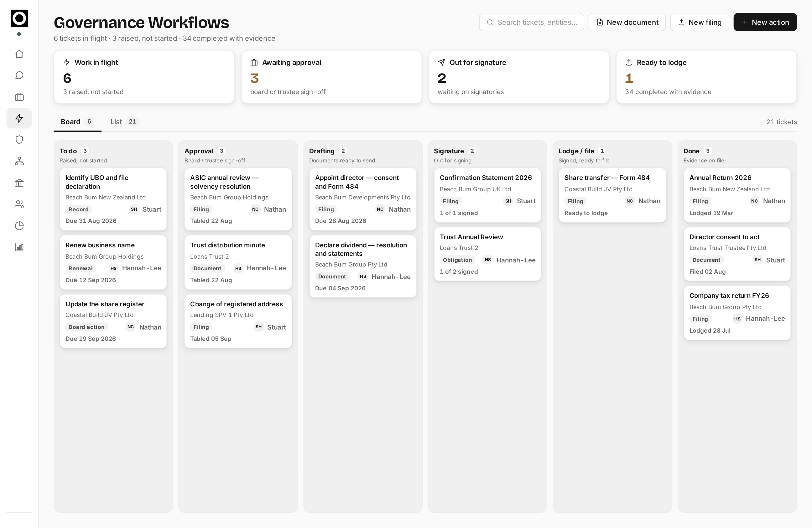Viewport: 812px width, 528px height.
Task: Open the Appoint director consent and Form 484 ticket
Action: pyautogui.click(x=363, y=199)
